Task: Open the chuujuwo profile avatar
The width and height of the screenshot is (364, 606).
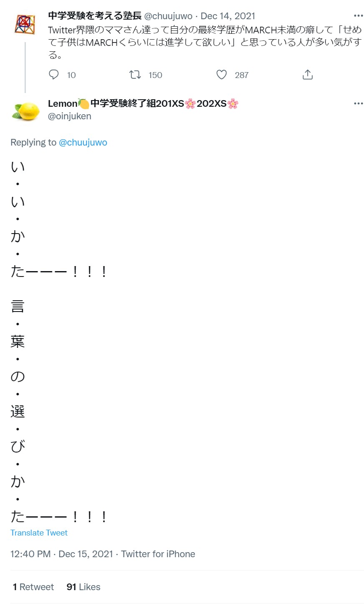Action: coord(25,23)
